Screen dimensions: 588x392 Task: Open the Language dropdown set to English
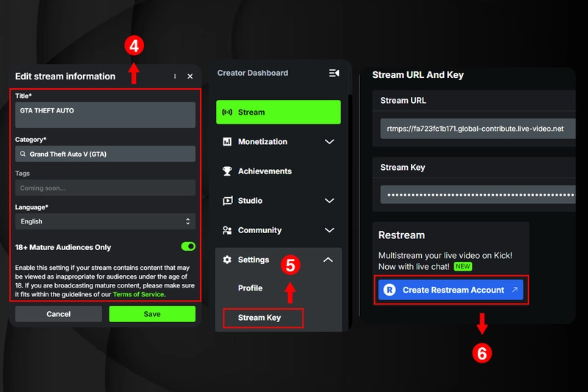pyautogui.click(x=105, y=221)
